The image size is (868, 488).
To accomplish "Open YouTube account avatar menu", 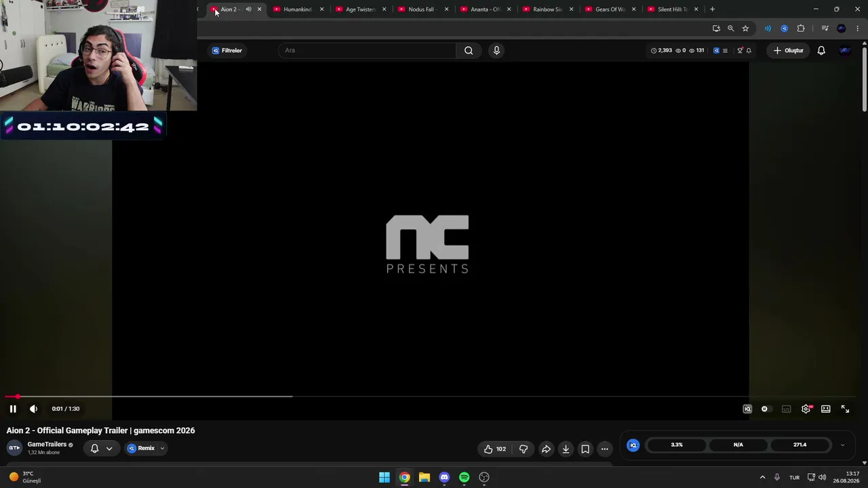I will (x=845, y=50).
